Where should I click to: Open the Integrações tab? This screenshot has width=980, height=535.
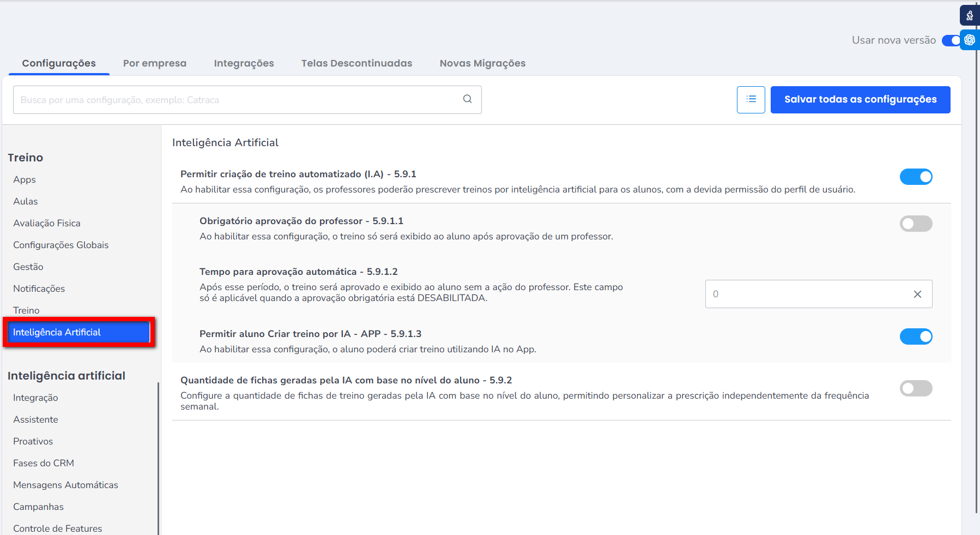click(x=244, y=63)
